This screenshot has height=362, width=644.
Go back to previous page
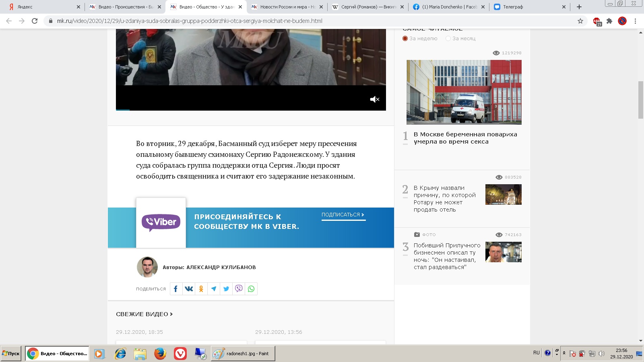(x=9, y=21)
